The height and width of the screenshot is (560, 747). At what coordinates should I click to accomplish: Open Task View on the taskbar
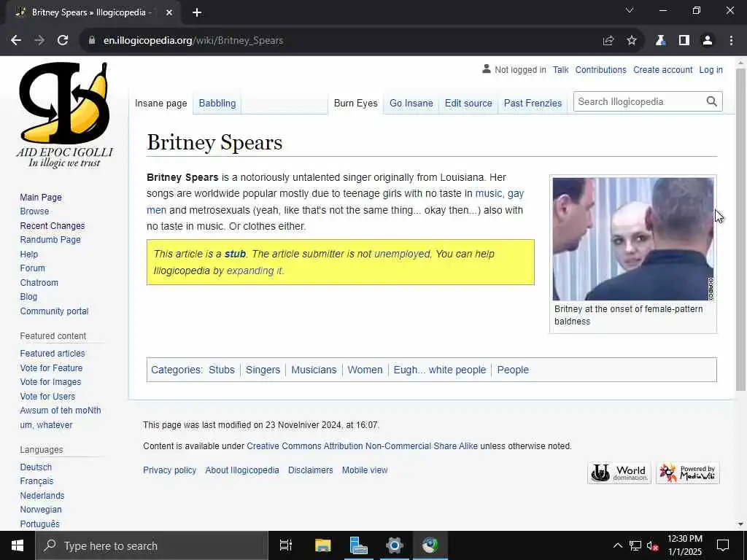pyautogui.click(x=286, y=545)
